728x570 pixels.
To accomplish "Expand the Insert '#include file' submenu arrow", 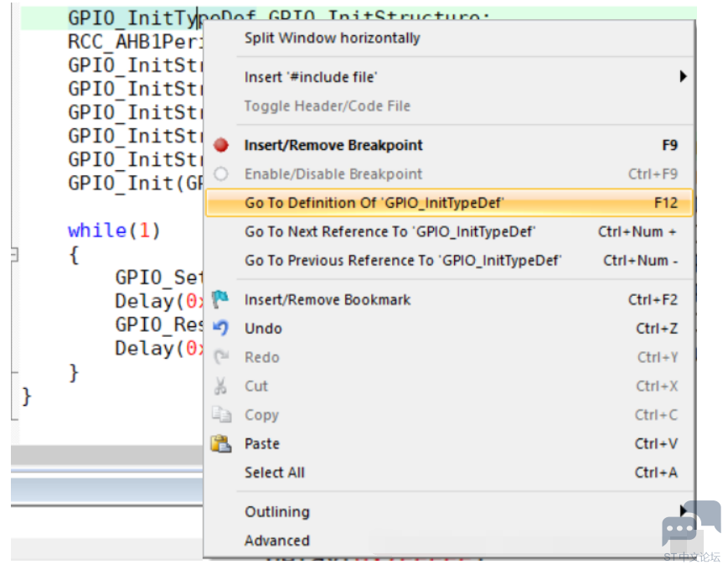I will click(x=683, y=76).
